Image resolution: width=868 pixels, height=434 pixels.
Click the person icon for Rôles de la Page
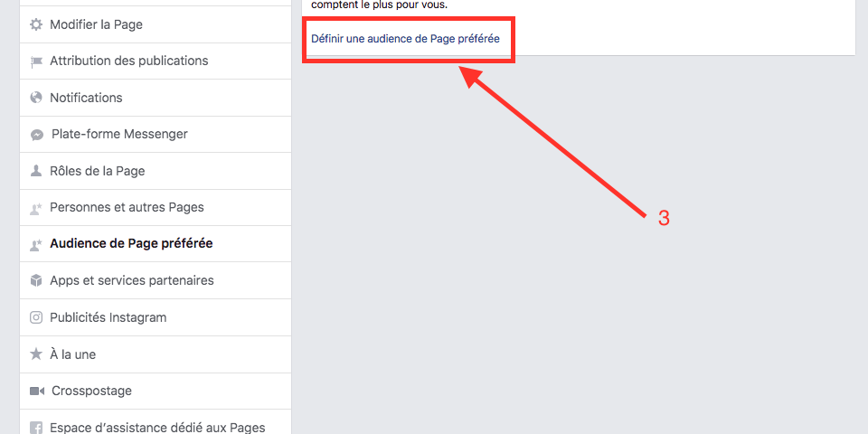tap(36, 171)
